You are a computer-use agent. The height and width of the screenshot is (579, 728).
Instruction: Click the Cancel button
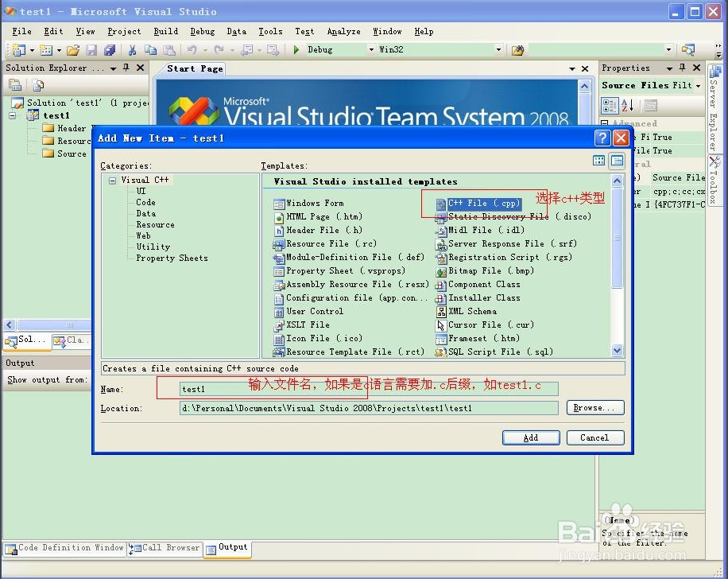click(594, 437)
